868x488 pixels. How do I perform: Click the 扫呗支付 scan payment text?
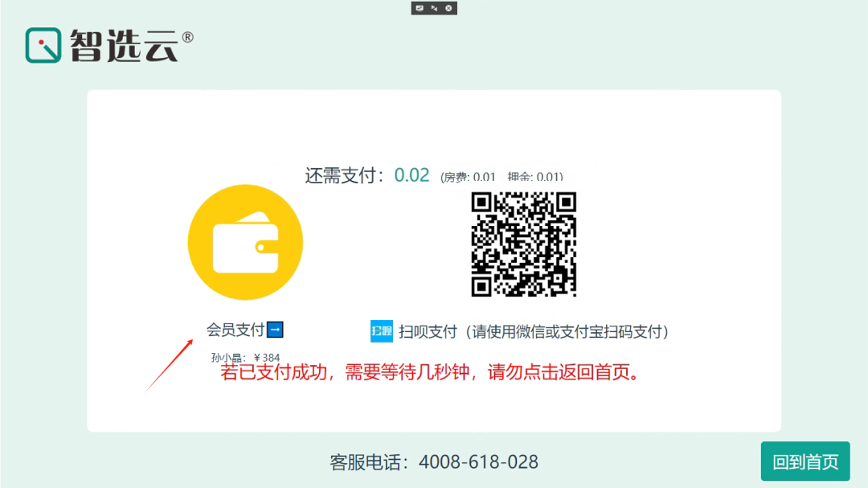point(533,332)
